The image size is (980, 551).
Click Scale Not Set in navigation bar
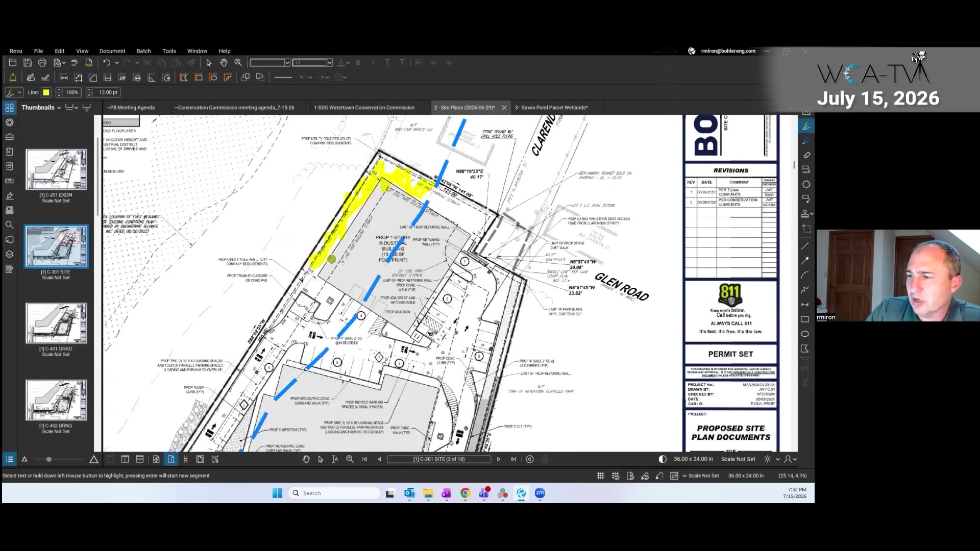[x=738, y=459]
